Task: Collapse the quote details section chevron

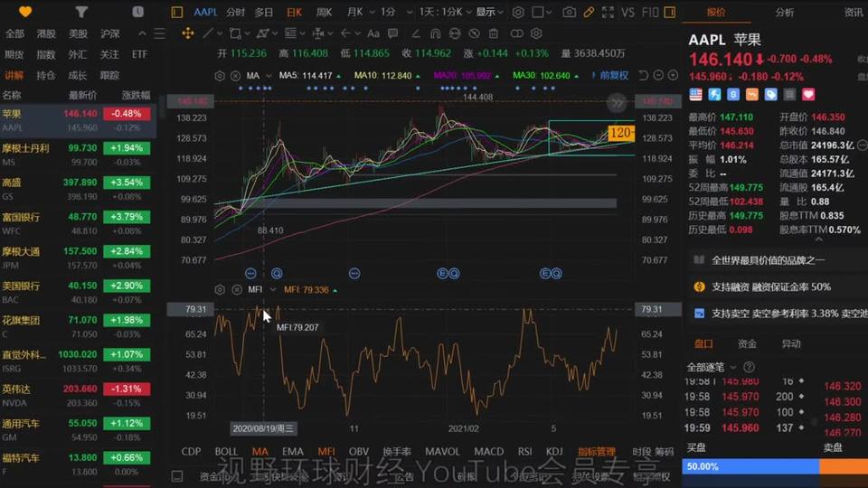Action: tap(819, 239)
